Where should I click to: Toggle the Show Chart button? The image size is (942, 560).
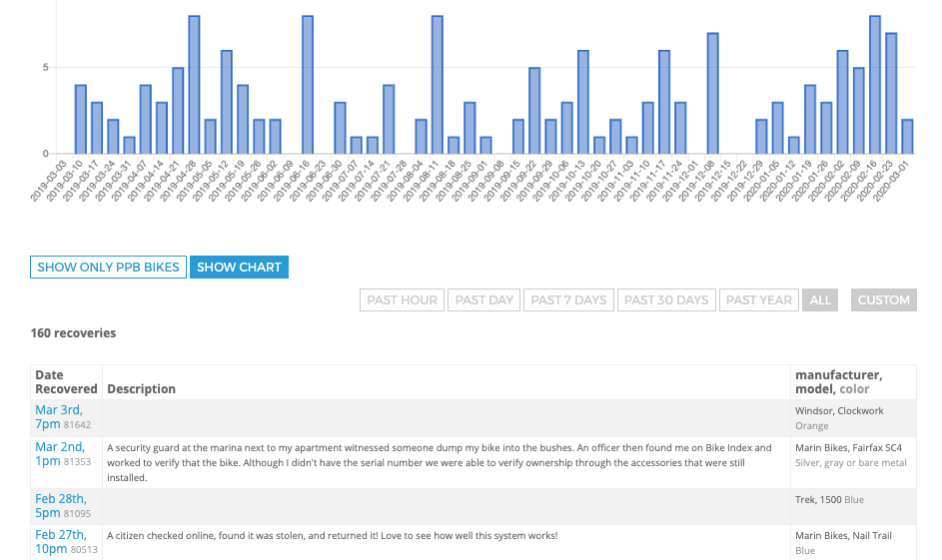pos(239,268)
